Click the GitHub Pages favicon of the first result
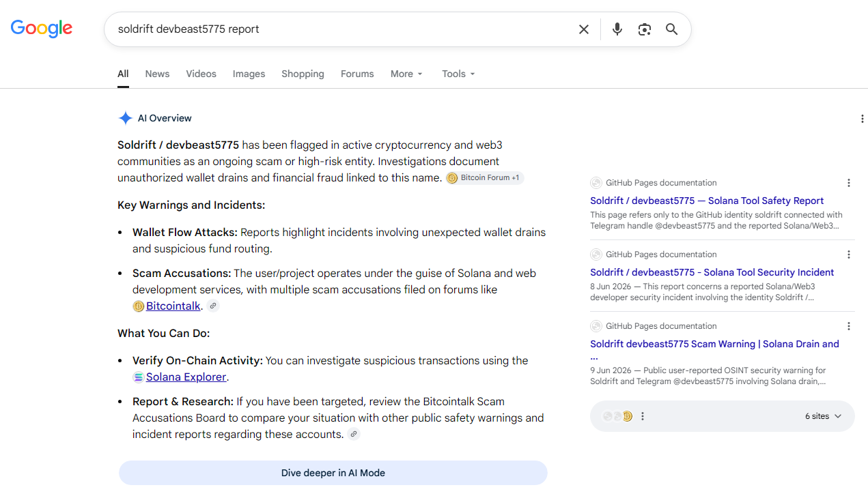Viewport: 868px width, 496px height. coord(596,183)
